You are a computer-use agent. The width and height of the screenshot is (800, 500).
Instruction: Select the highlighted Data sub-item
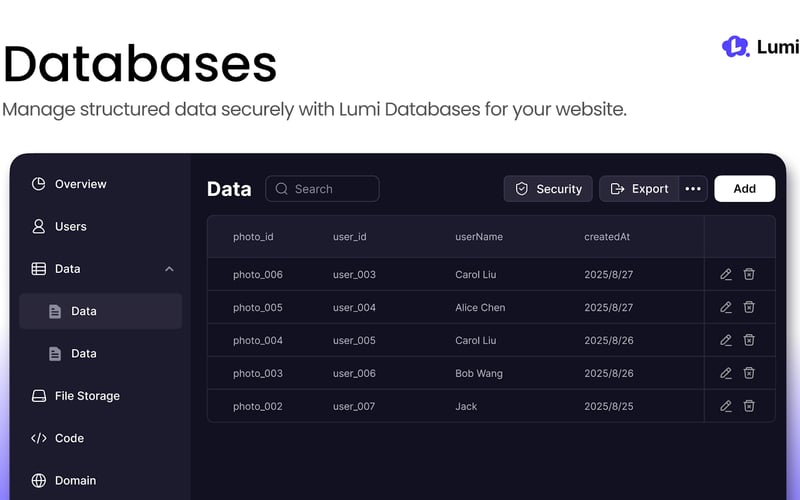coord(101,311)
